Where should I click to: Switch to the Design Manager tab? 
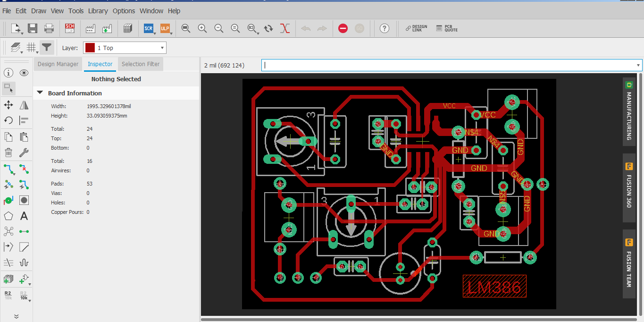point(58,64)
